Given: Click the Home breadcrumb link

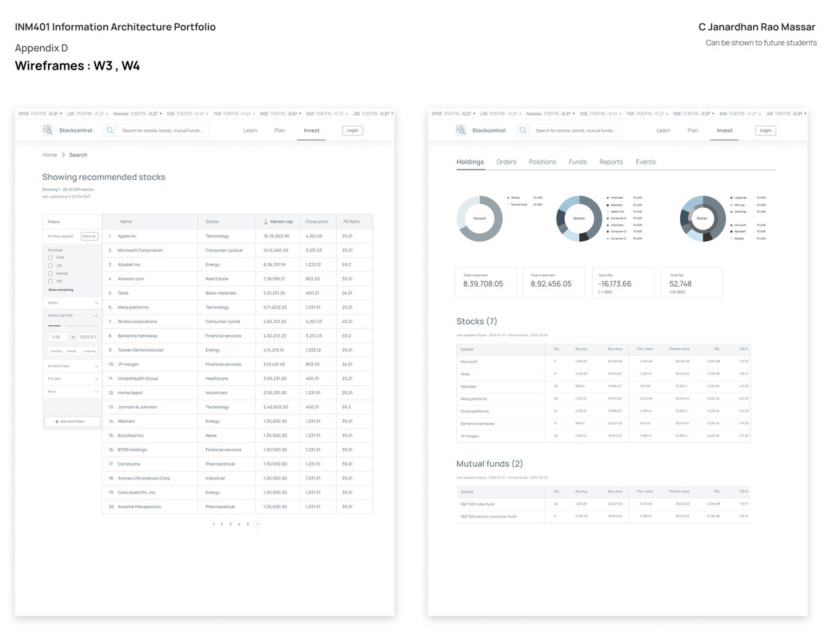Looking at the screenshot, I should coord(50,155).
